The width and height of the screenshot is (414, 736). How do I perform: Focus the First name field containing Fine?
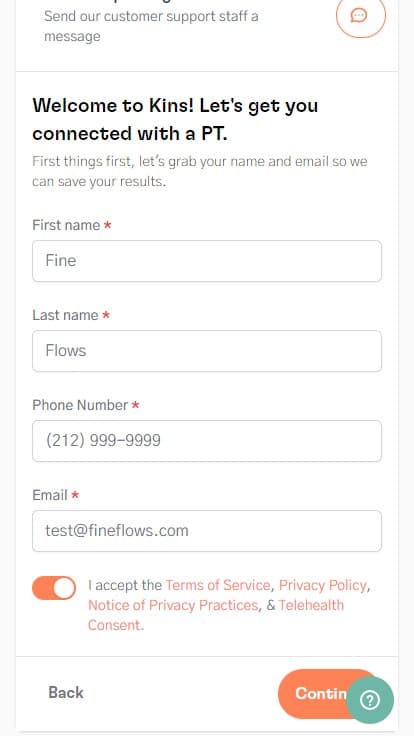tap(207, 261)
